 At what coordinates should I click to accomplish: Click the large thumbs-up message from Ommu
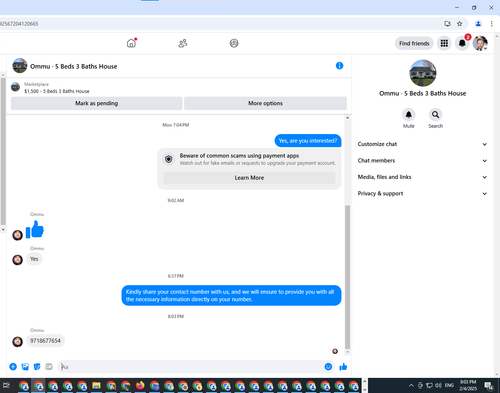[35, 229]
